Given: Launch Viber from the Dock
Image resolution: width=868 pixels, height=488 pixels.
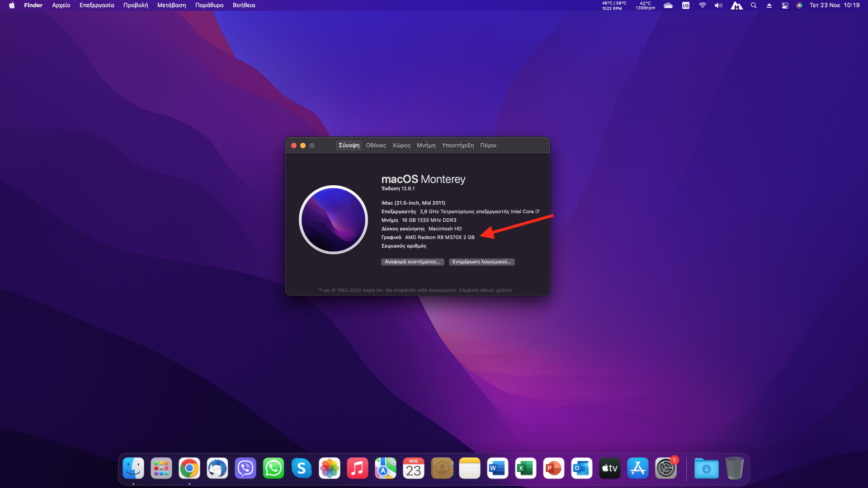Looking at the screenshot, I should click(245, 469).
